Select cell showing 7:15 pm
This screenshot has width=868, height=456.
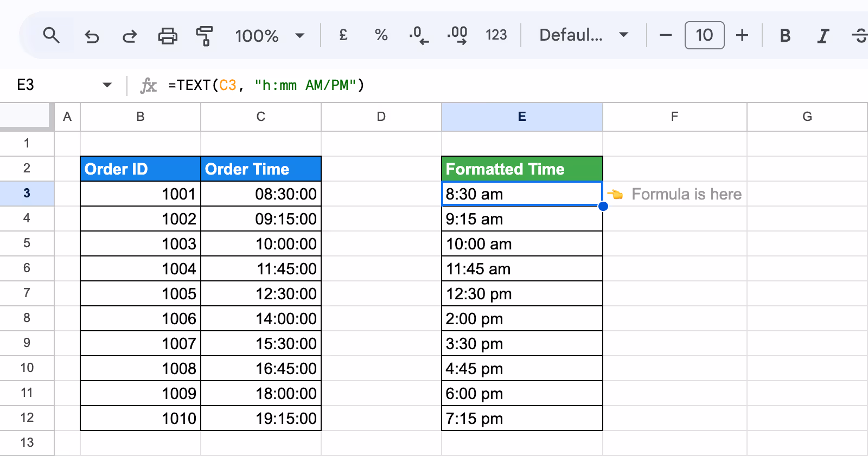click(x=522, y=419)
